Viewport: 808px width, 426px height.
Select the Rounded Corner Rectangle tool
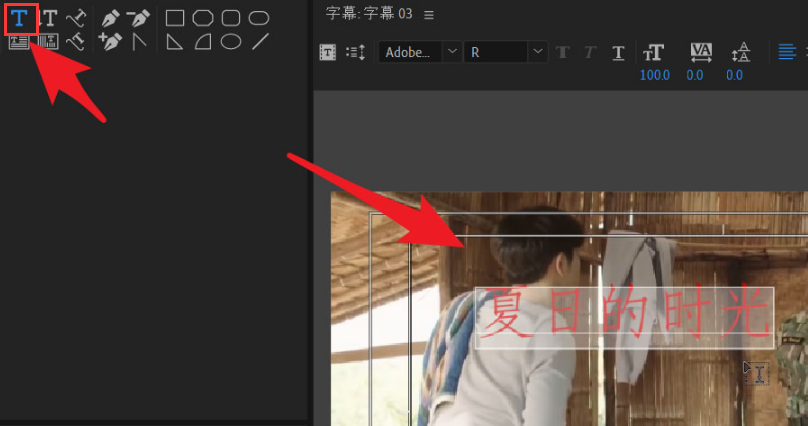tap(231, 19)
